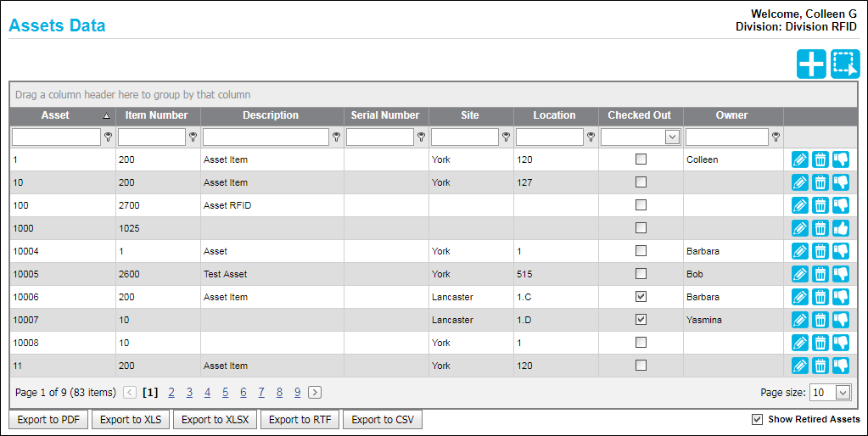The image size is (868, 436).
Task: Click the selection tool icon beside plus
Action: click(845, 64)
